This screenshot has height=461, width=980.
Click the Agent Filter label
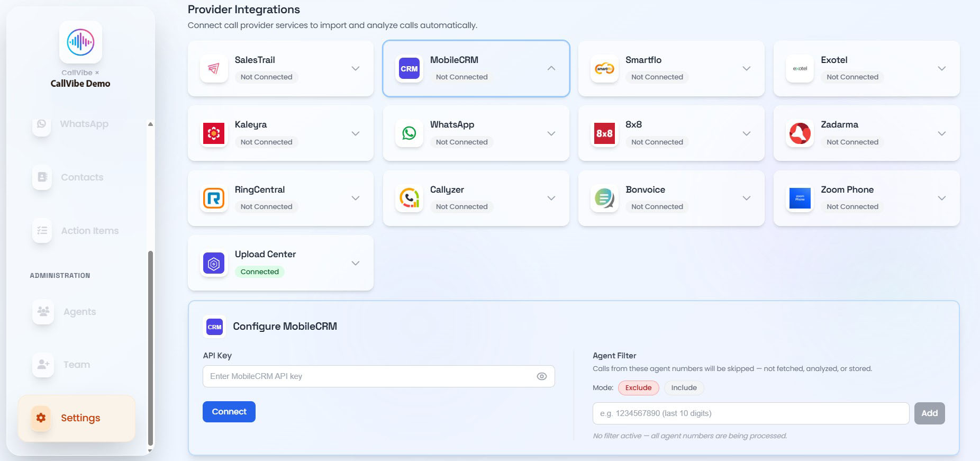click(x=614, y=356)
